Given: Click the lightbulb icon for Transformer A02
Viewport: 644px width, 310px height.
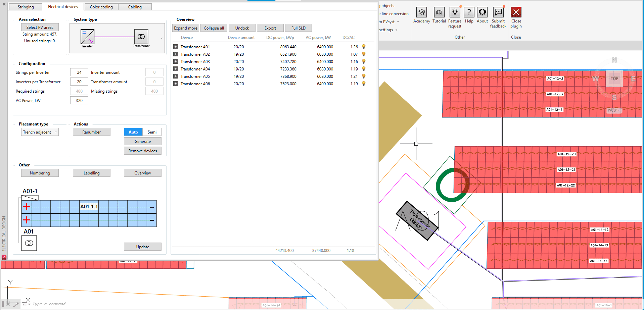Looking at the screenshot, I should 363,54.
